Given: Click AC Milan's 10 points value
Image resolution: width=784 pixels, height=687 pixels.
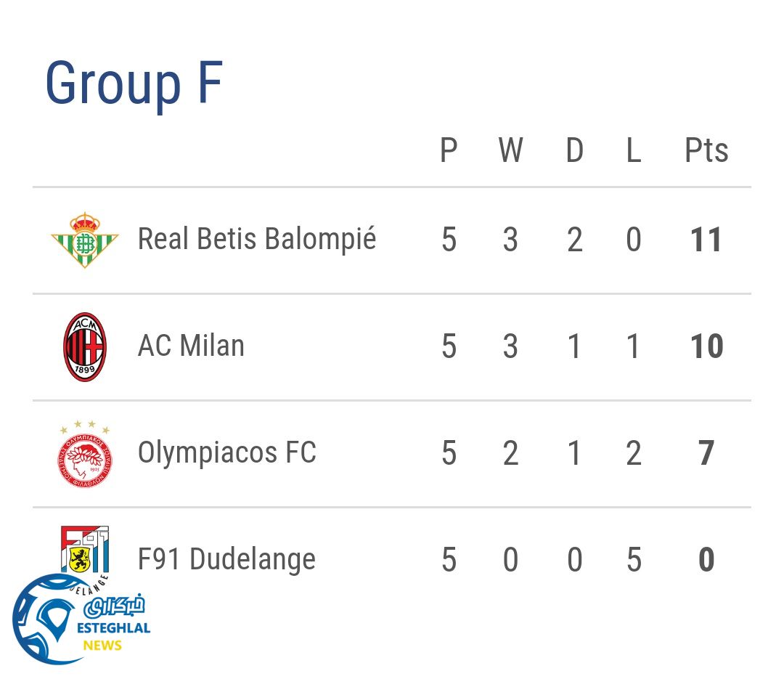Looking at the screenshot, I should (x=706, y=347).
